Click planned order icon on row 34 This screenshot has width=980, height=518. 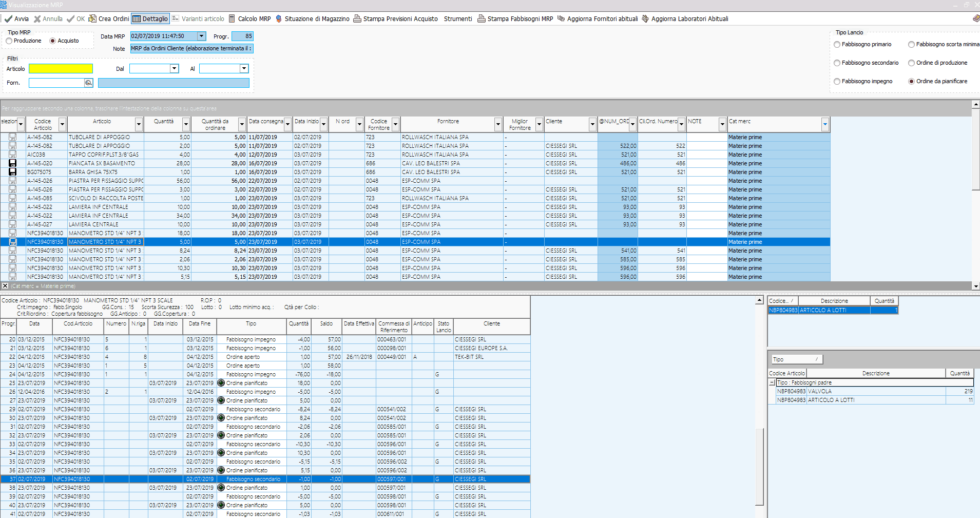(x=221, y=453)
